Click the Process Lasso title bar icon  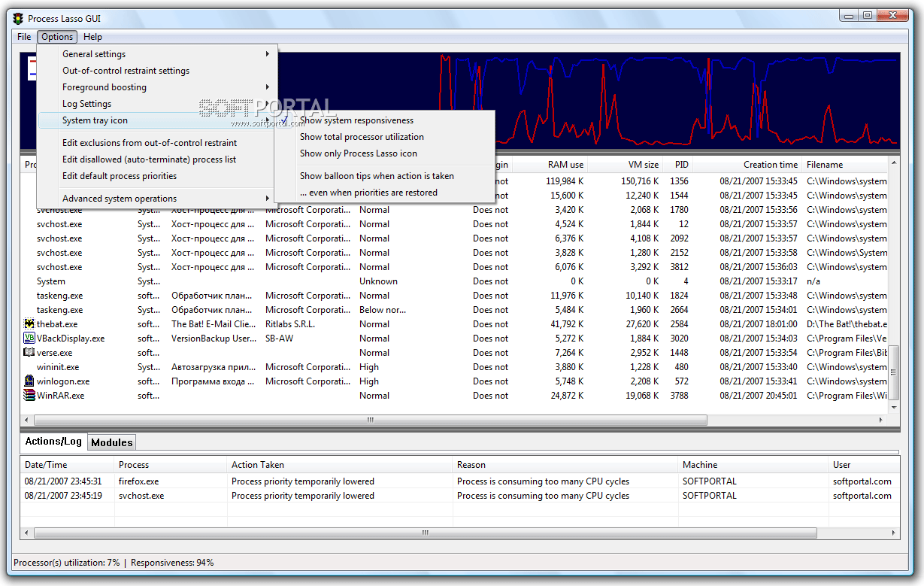[x=19, y=18]
